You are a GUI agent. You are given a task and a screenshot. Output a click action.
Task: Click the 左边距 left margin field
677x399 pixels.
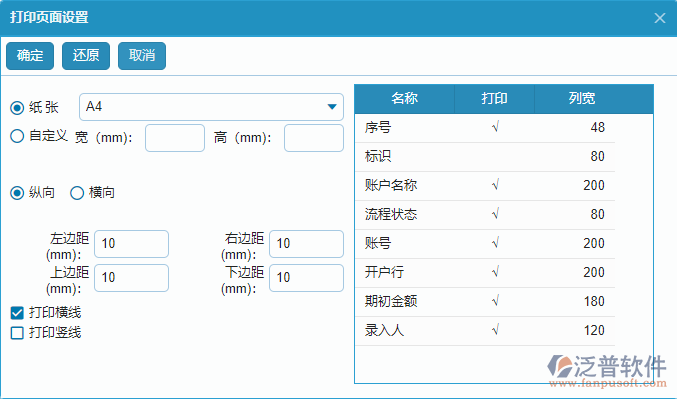click(131, 244)
